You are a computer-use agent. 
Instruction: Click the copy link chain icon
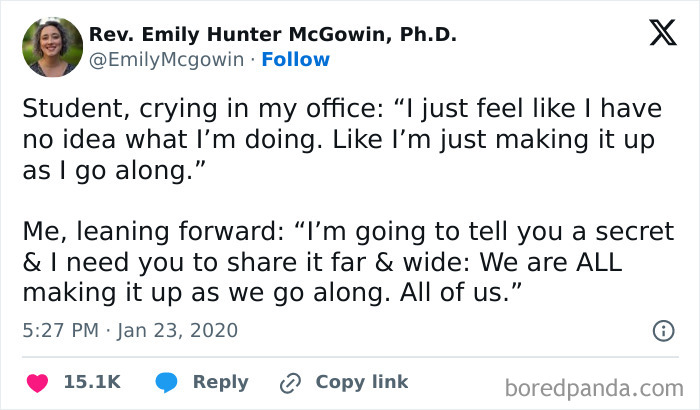(x=291, y=382)
